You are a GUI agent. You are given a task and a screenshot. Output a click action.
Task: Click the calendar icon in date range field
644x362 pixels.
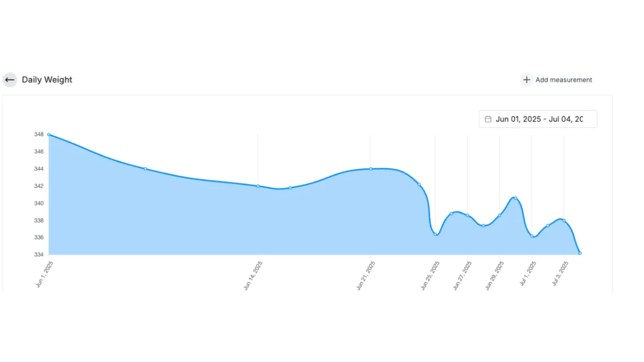(x=488, y=119)
